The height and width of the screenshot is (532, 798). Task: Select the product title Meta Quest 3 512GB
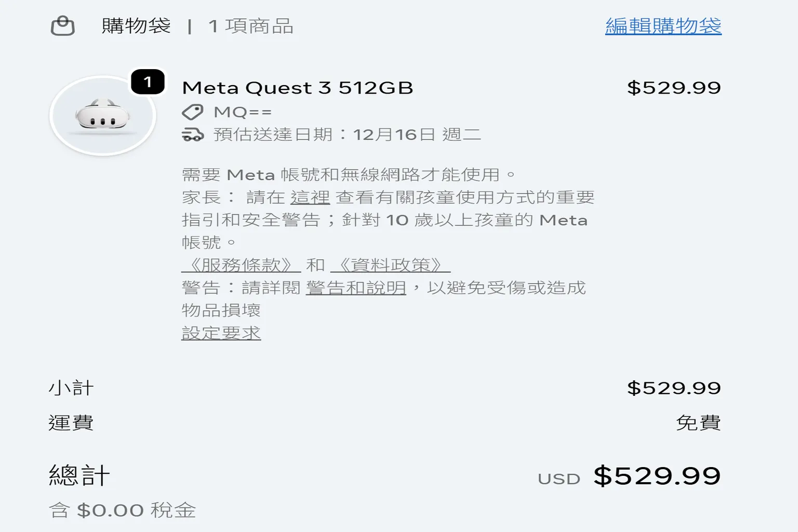point(297,87)
